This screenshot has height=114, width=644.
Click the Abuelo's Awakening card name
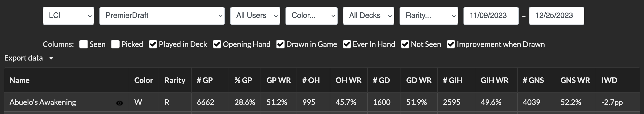click(x=43, y=102)
